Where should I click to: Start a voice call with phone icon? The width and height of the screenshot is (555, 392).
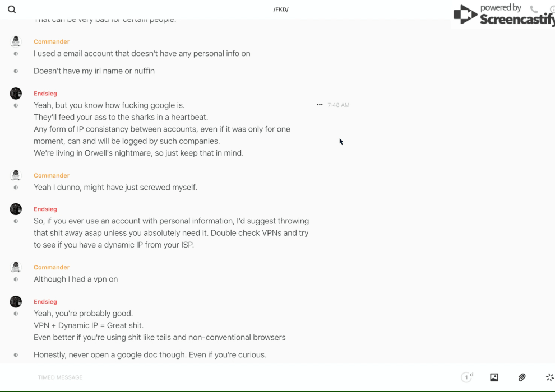(x=534, y=10)
